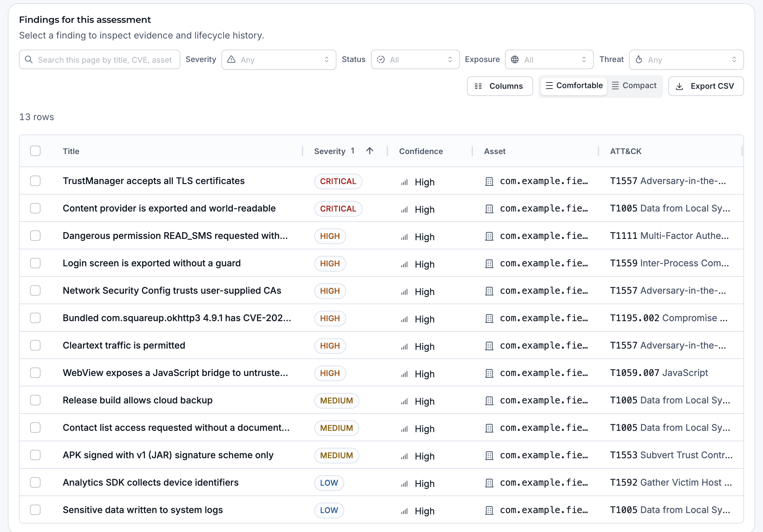
Task: Click confidence signal icon in Cleartext traffic row
Action: [x=404, y=347]
